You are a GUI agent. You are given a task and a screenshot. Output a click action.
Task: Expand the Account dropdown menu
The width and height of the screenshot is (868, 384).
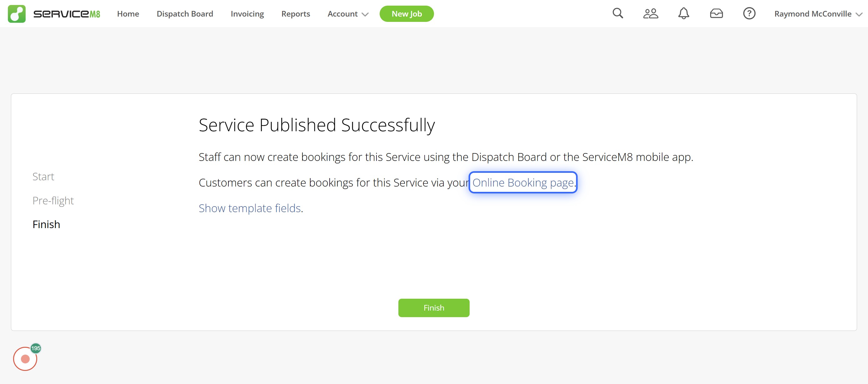(348, 14)
